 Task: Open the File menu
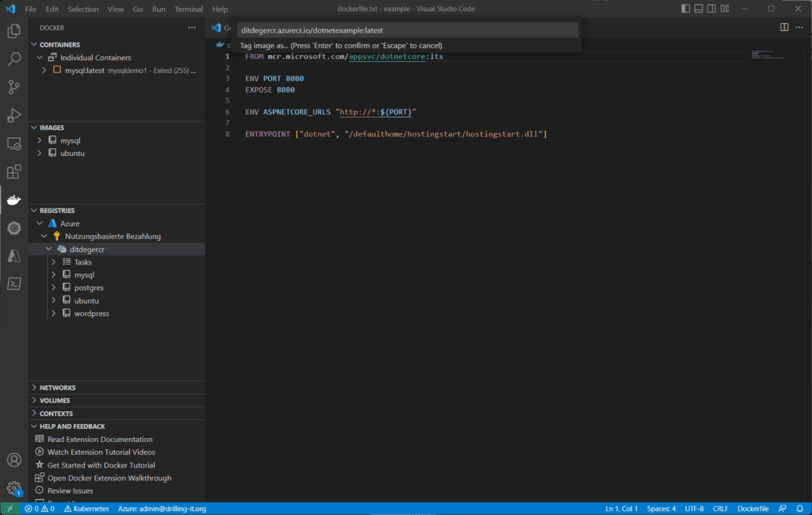tap(31, 9)
